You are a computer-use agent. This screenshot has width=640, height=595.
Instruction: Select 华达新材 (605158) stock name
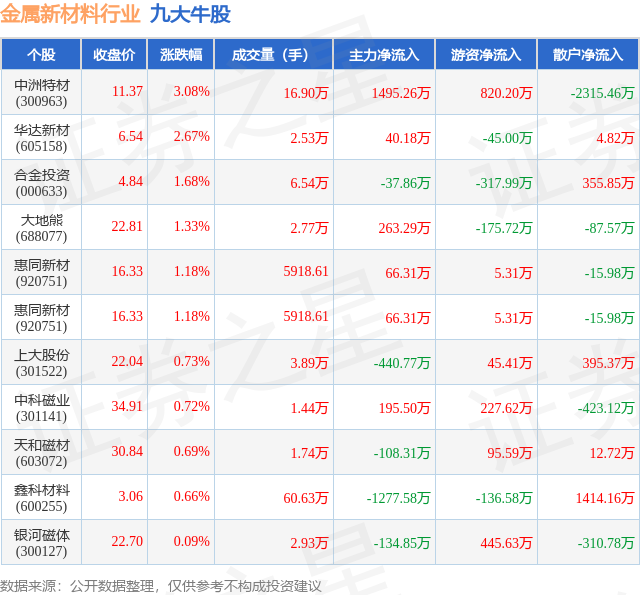41,138
